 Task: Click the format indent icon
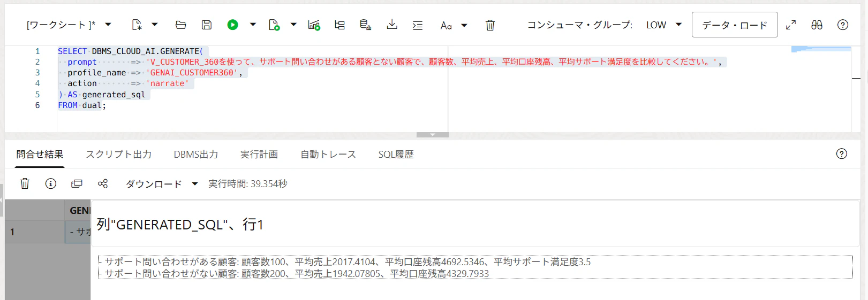(x=418, y=25)
